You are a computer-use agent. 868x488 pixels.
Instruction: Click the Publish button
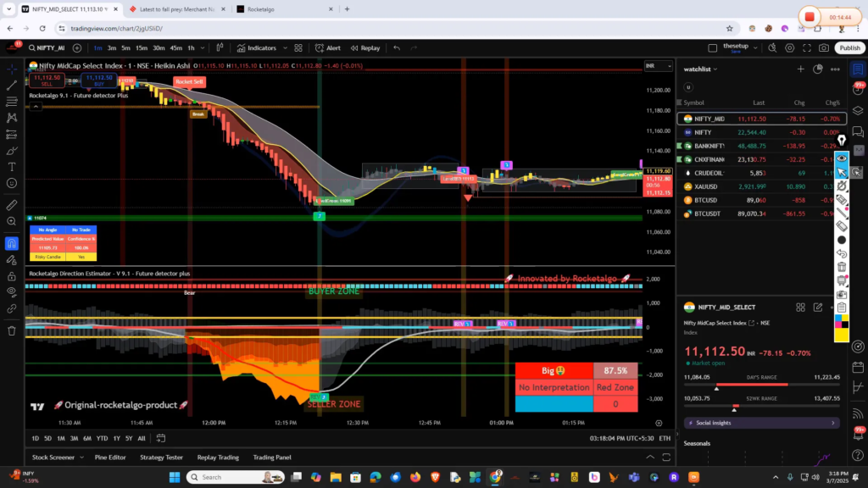[x=849, y=48]
